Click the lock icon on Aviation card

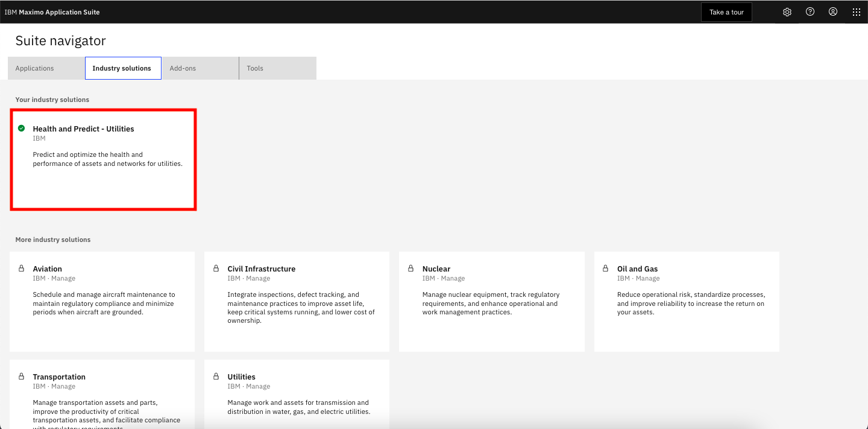coord(22,269)
